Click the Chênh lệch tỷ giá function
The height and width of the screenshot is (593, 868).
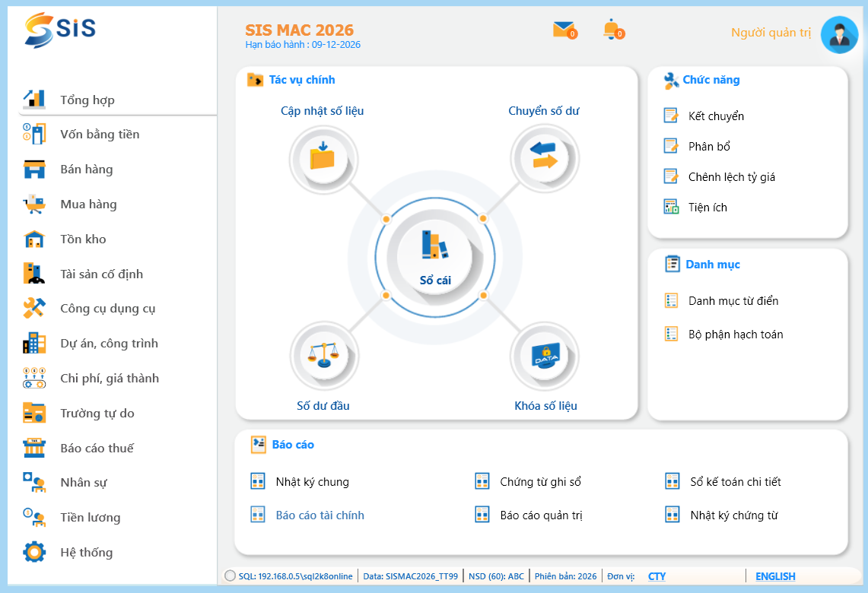(x=731, y=177)
